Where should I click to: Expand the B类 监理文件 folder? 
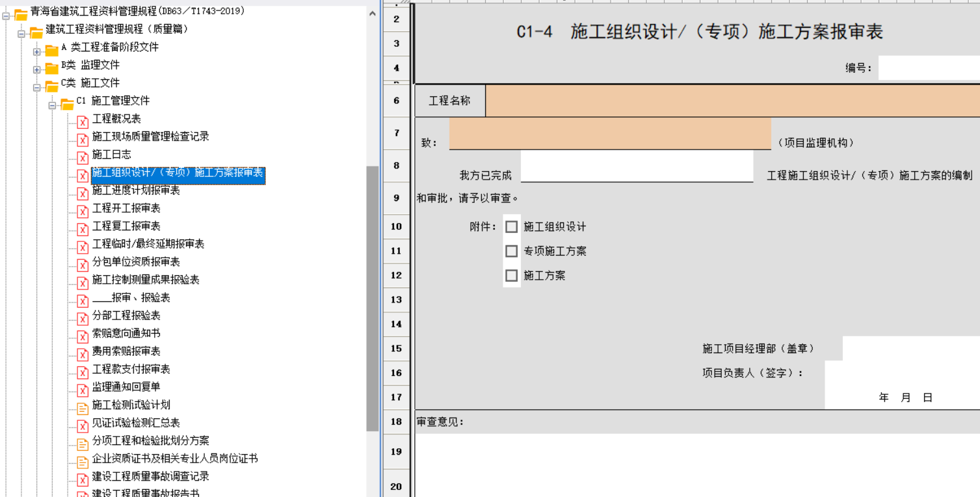click(37, 70)
